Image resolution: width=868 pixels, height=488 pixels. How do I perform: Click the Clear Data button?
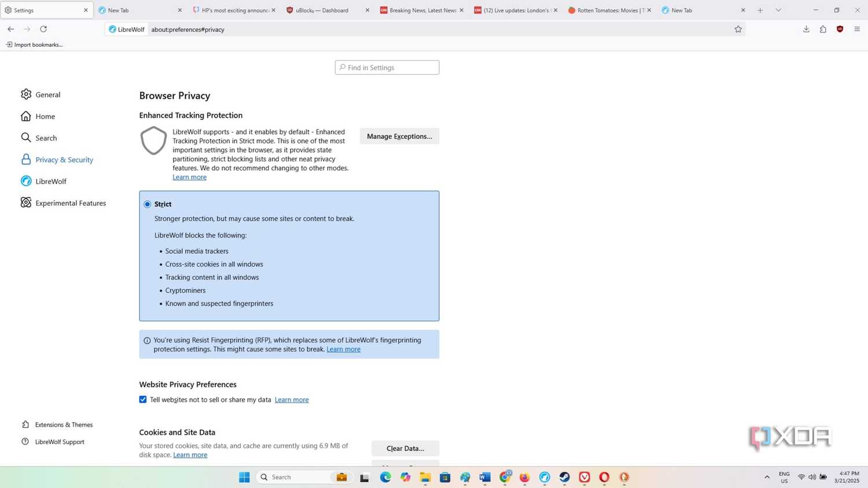(405, 449)
